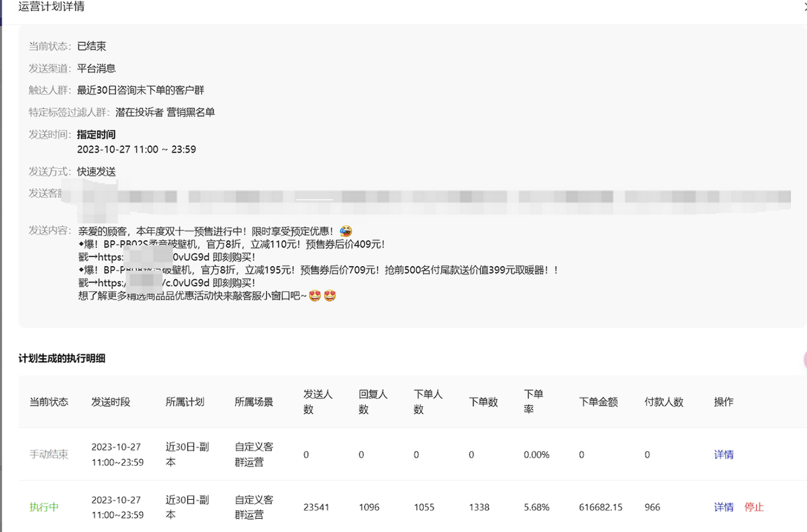The width and height of the screenshot is (807, 532).
Task: Click the 发送时段 column header
Action: point(111,402)
